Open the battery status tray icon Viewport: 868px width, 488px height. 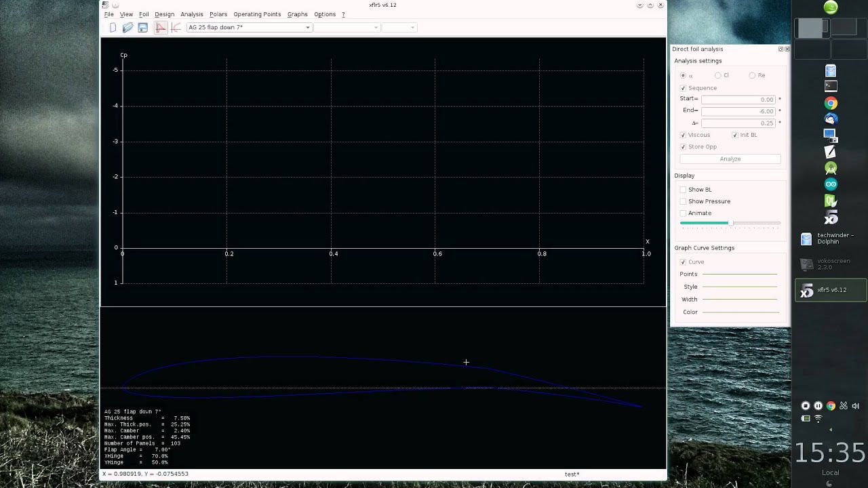(x=806, y=418)
